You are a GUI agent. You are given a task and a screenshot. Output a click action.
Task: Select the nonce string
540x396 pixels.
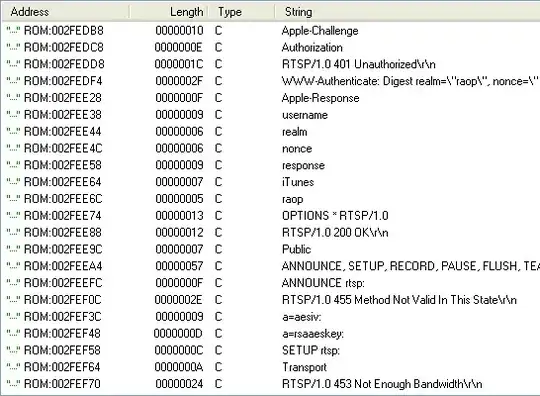297,149
